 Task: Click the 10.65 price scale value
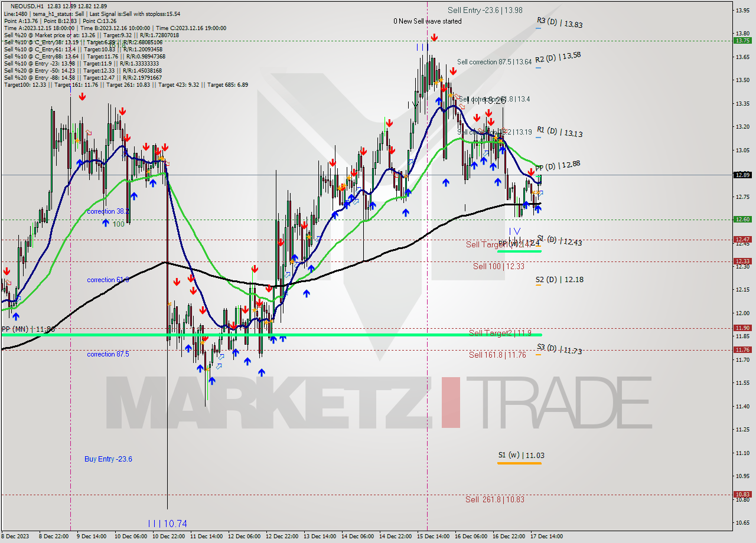[742, 522]
